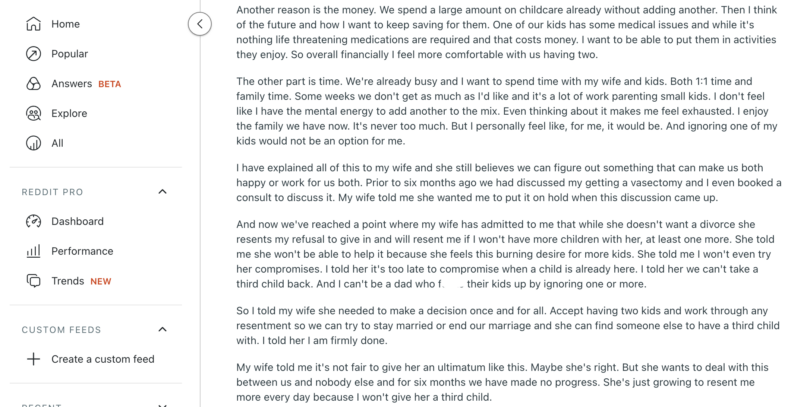The width and height of the screenshot is (788, 407).
Task: Click the Answers icon in sidebar
Action: point(33,83)
